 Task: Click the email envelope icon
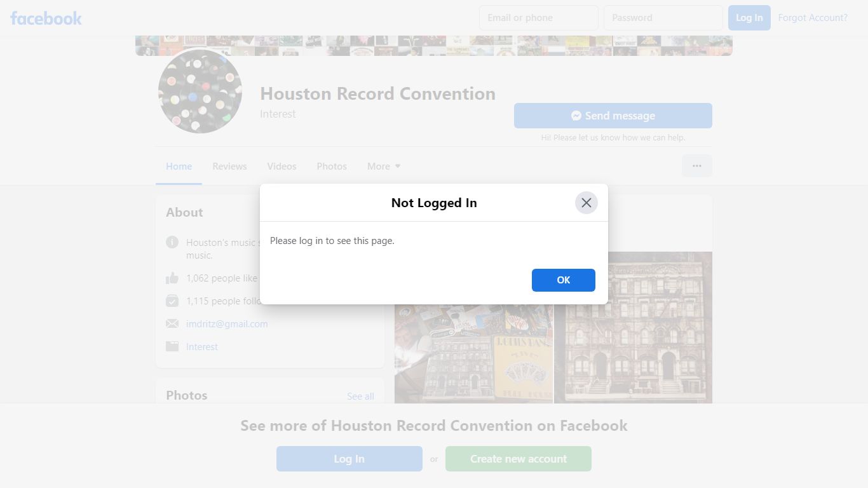pyautogui.click(x=172, y=323)
